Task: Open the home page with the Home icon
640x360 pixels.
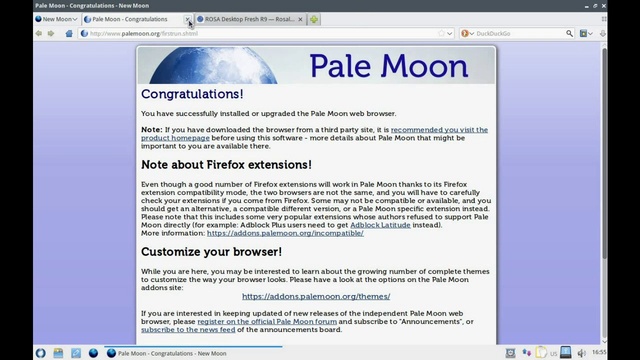Action: pyautogui.click(x=69, y=33)
